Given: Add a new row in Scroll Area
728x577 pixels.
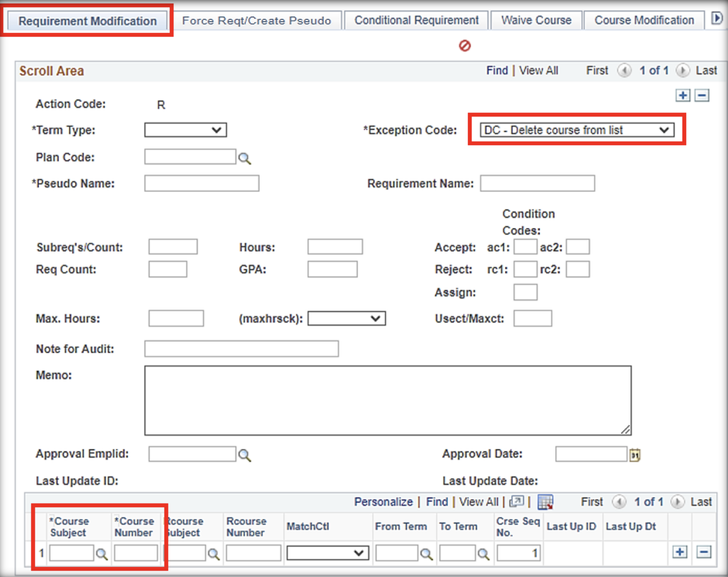Looking at the screenshot, I should tap(683, 96).
